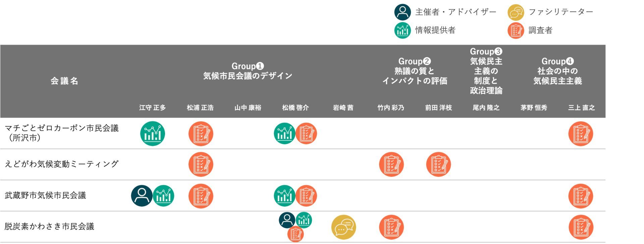The width and height of the screenshot is (644, 244).
Task: Select the Group❶ 気候市民会議のデザイン header
Action: (x=248, y=71)
